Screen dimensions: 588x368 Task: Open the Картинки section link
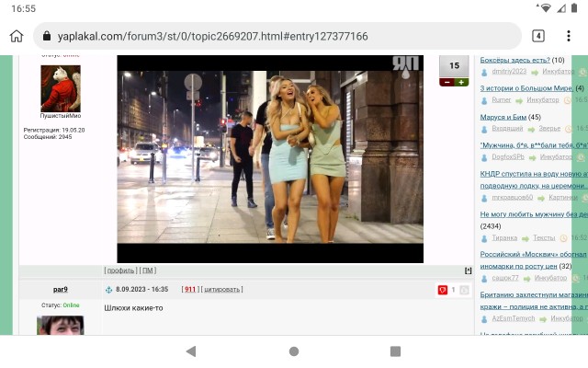(563, 198)
